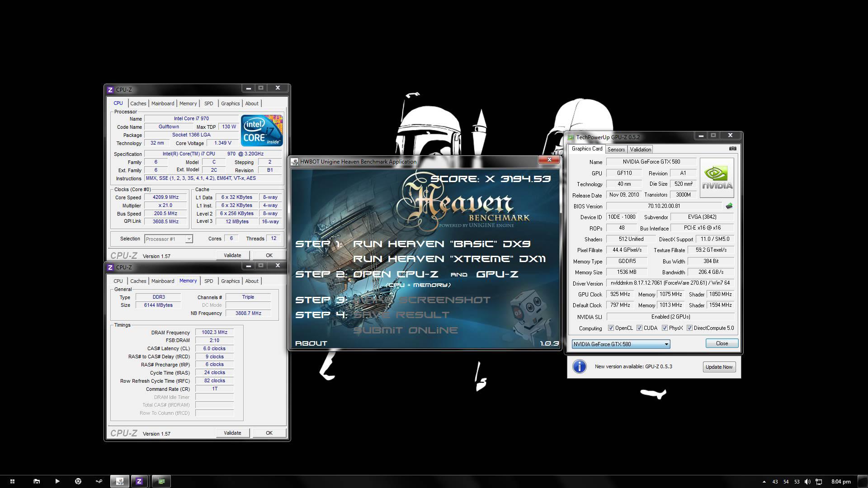This screenshot has height=488, width=868.
Task: Select the Graphics Card tab in GPU-Z
Action: (x=587, y=149)
